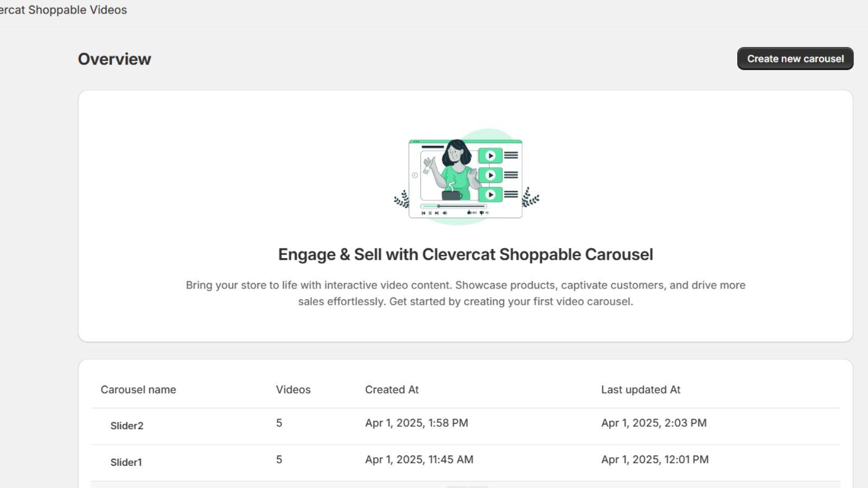Image resolution: width=868 pixels, height=488 pixels.
Task: Click the skip-forward icon in the video player
Action: [x=436, y=213]
